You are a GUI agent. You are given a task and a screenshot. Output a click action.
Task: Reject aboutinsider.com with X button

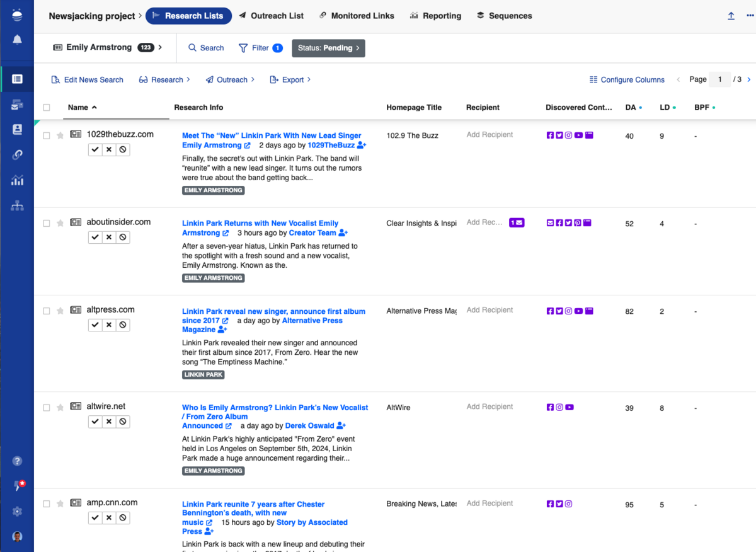click(x=109, y=238)
